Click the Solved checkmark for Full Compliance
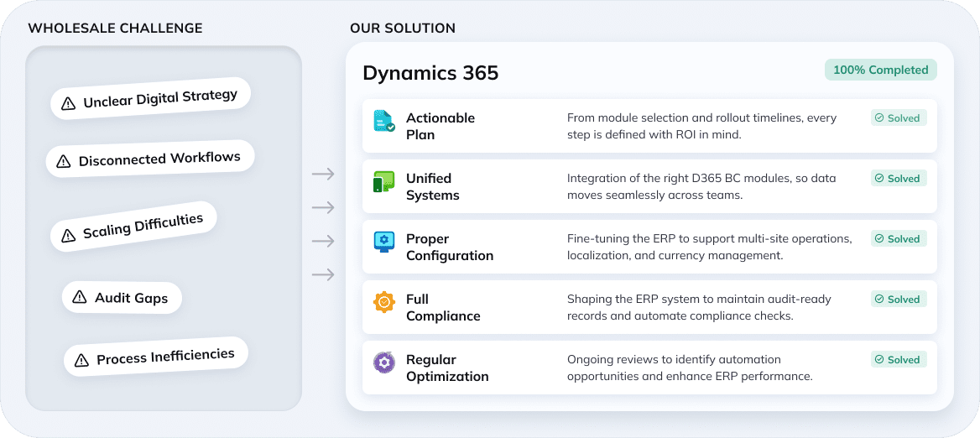980x438 pixels. click(879, 300)
